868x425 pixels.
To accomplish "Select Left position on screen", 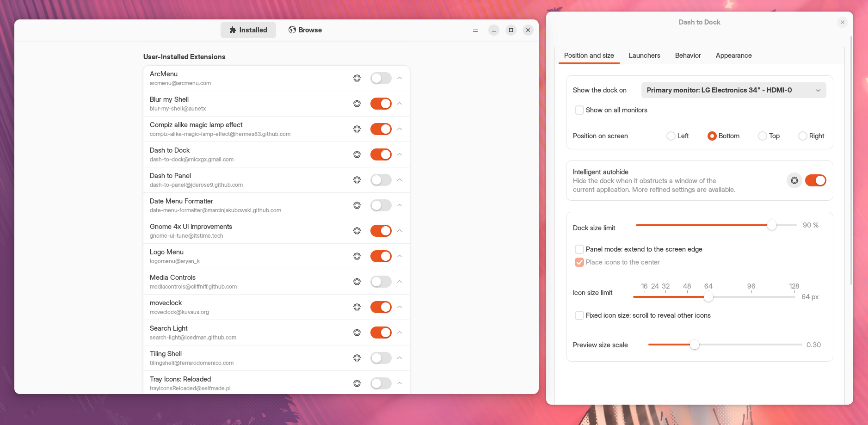I will 671,136.
